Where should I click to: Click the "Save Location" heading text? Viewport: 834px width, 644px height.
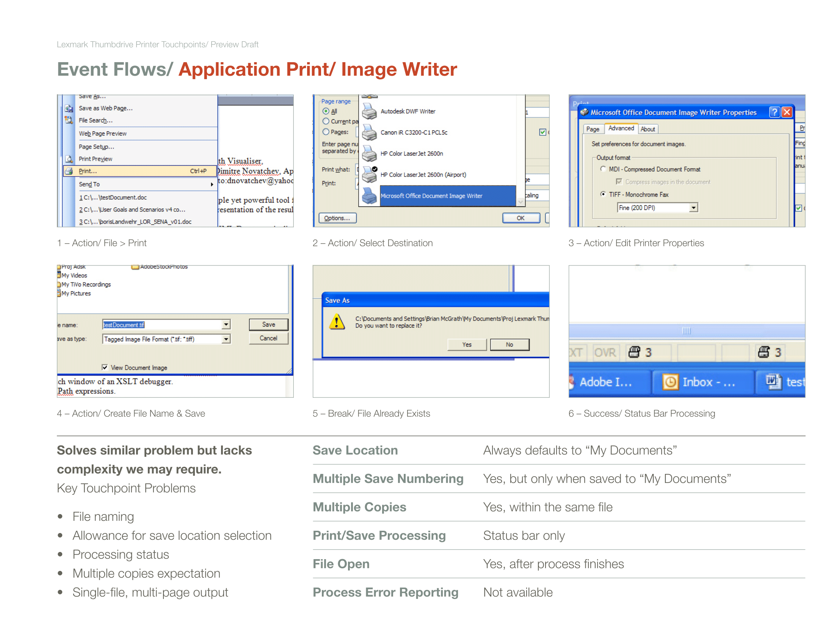coord(355,450)
